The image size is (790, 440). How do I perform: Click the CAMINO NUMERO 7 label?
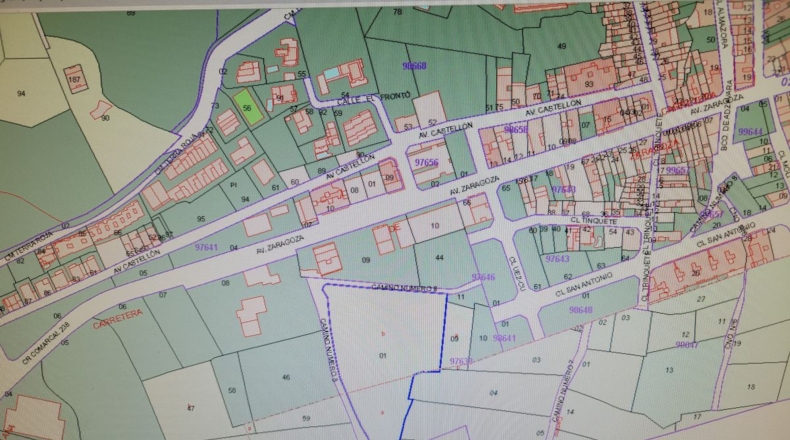(x=563, y=392)
